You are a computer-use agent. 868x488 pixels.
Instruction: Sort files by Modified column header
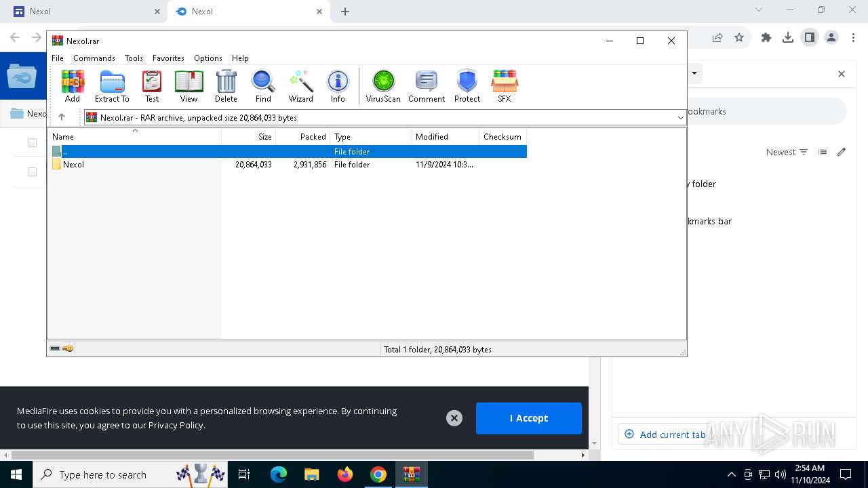pyautogui.click(x=446, y=137)
